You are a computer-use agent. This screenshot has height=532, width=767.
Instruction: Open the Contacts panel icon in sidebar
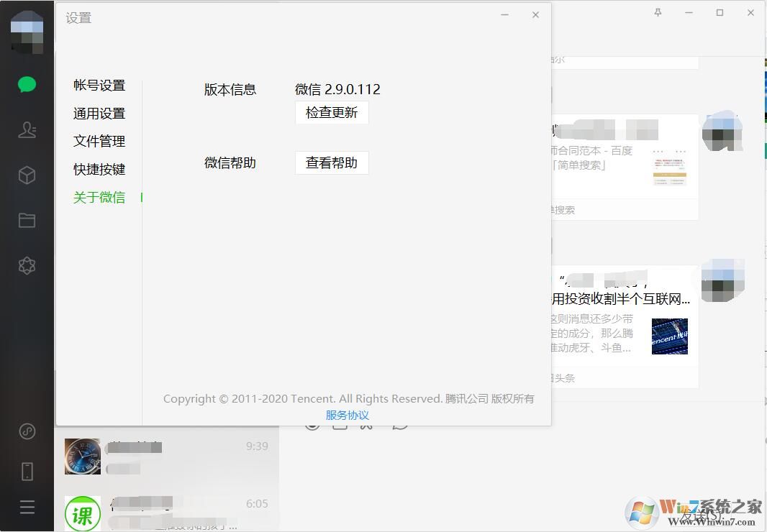[x=27, y=129]
